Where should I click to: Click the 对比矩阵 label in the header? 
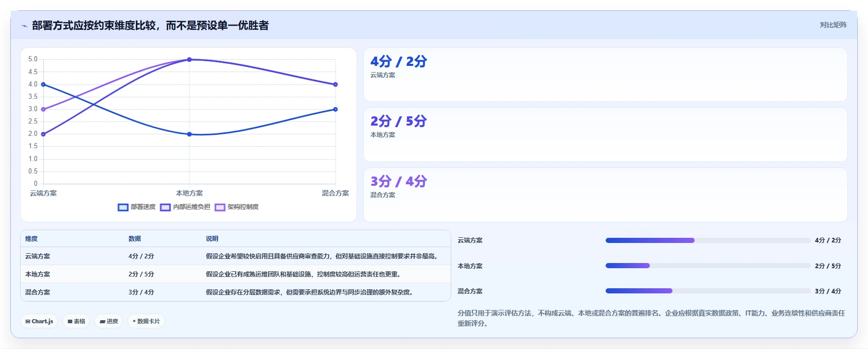coord(833,25)
